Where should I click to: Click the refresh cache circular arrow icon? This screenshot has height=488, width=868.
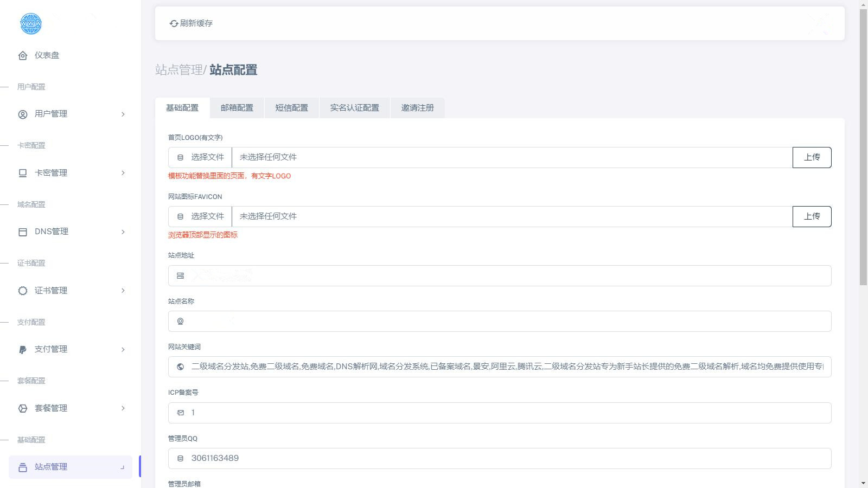pos(174,23)
